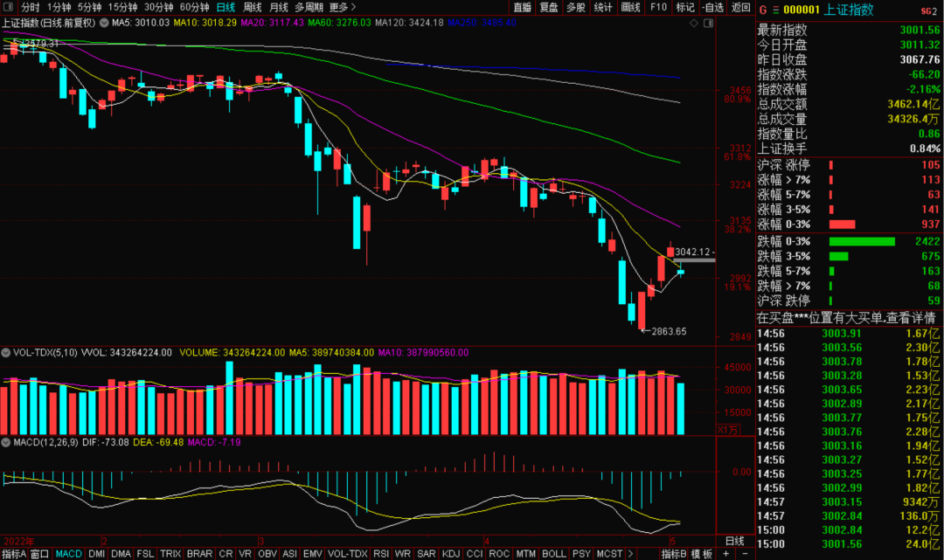The width and height of the screenshot is (944, 560).
Task: Switch to the 周线 weekly period tab
Action: click(253, 7)
